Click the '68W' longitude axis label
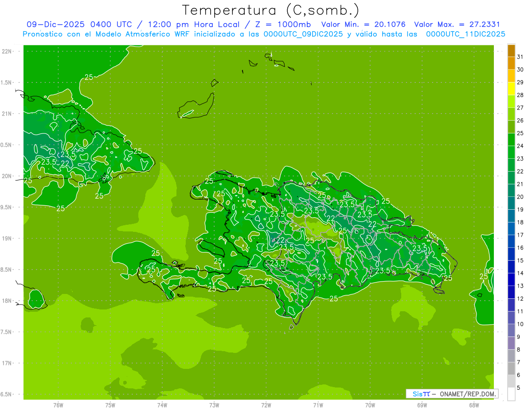 tap(474, 405)
